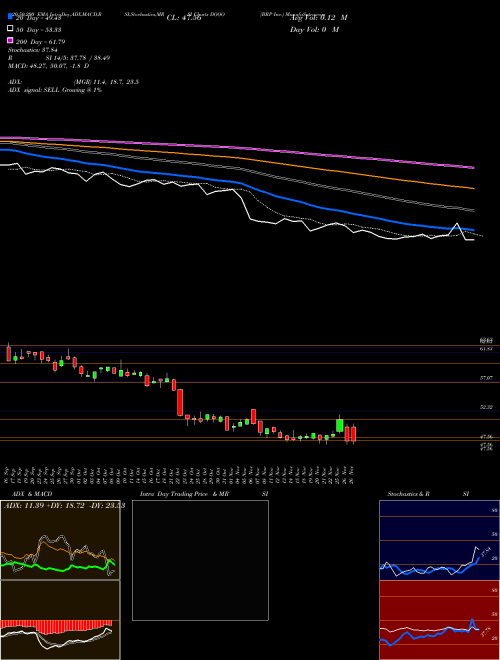
Task: Click the magenta 200 Day legend swatch
Action: (x=11, y=40)
